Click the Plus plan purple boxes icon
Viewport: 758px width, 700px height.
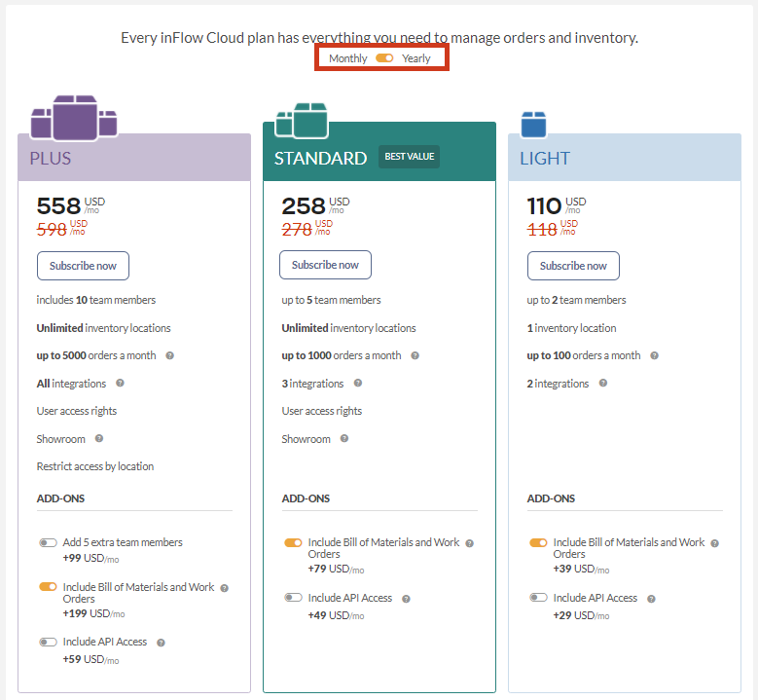coord(74,118)
